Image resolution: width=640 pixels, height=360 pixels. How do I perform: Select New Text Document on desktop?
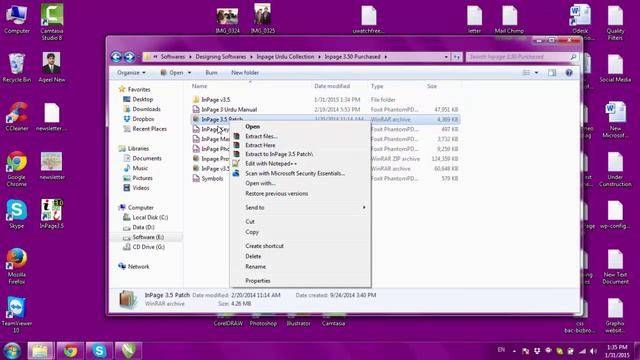[615, 267]
